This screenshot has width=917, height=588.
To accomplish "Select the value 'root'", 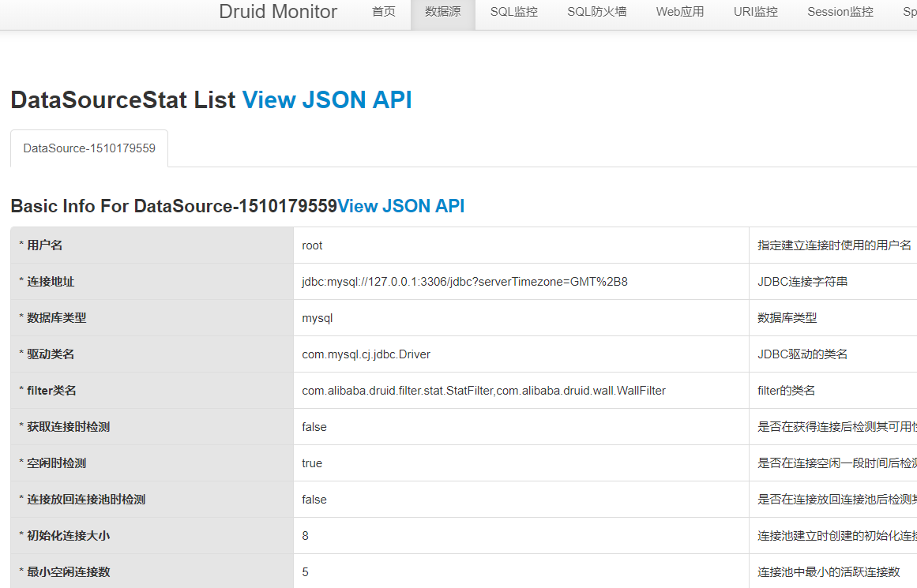I will (312, 245).
